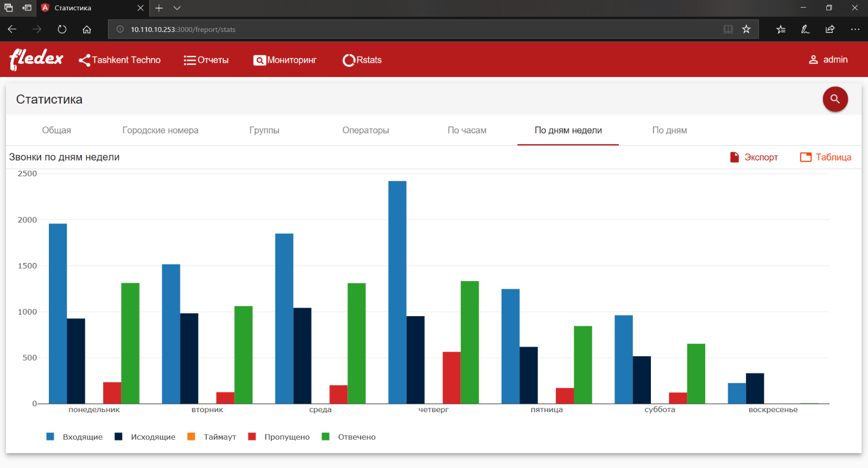Click the blue incoming bar for понедельник
The width and height of the screenshot is (868, 468).
(x=58, y=313)
